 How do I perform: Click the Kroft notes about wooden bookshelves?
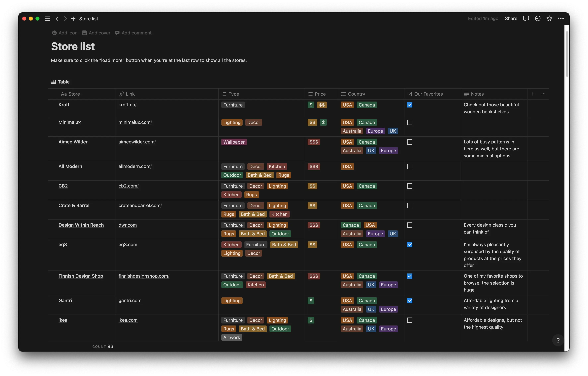491,108
